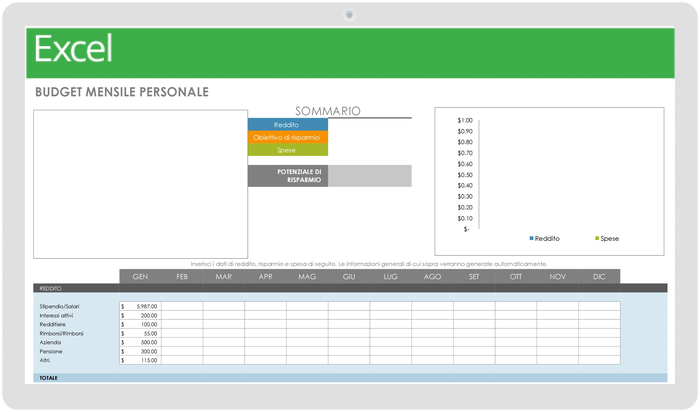Viewport: 700px width, 412px height.
Task: Select the MAG month column header
Action: click(307, 276)
